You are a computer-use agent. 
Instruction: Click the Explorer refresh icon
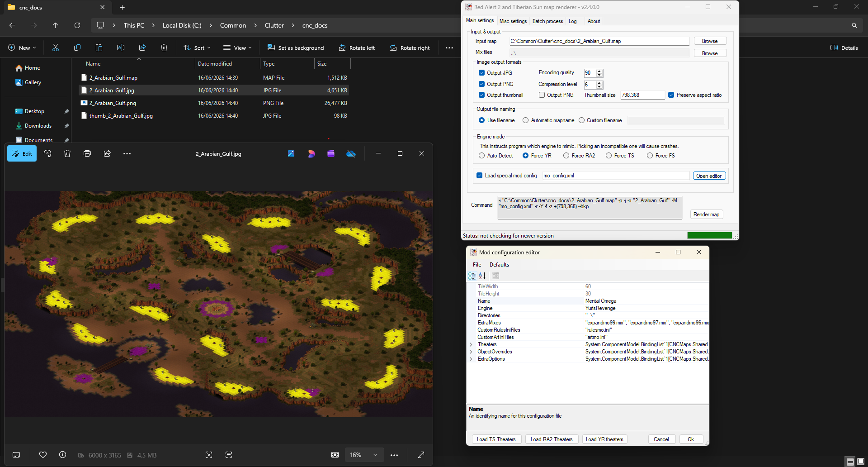coord(77,25)
